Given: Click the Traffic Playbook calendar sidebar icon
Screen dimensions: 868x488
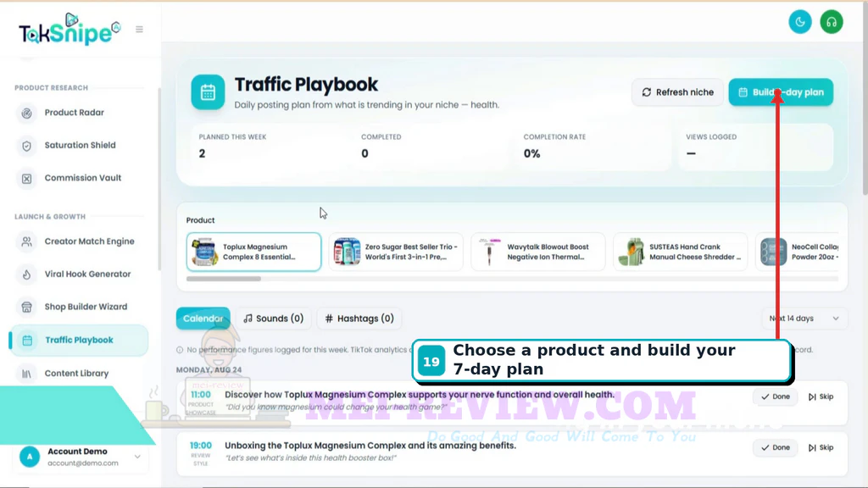Looking at the screenshot, I should [x=27, y=341].
